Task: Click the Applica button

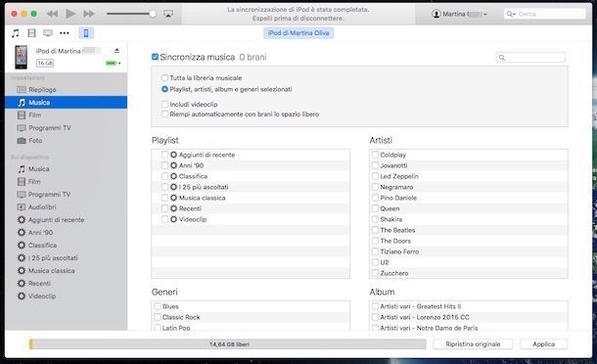Action: [544, 344]
